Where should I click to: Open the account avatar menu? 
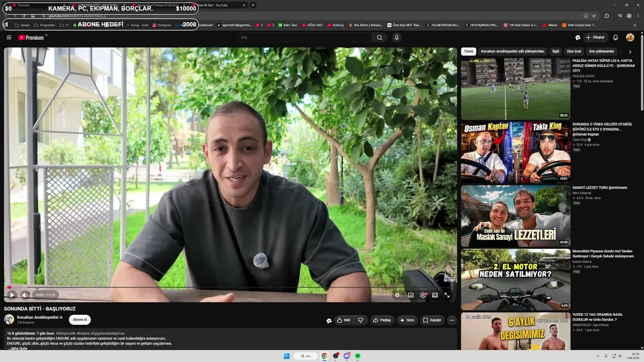click(630, 37)
